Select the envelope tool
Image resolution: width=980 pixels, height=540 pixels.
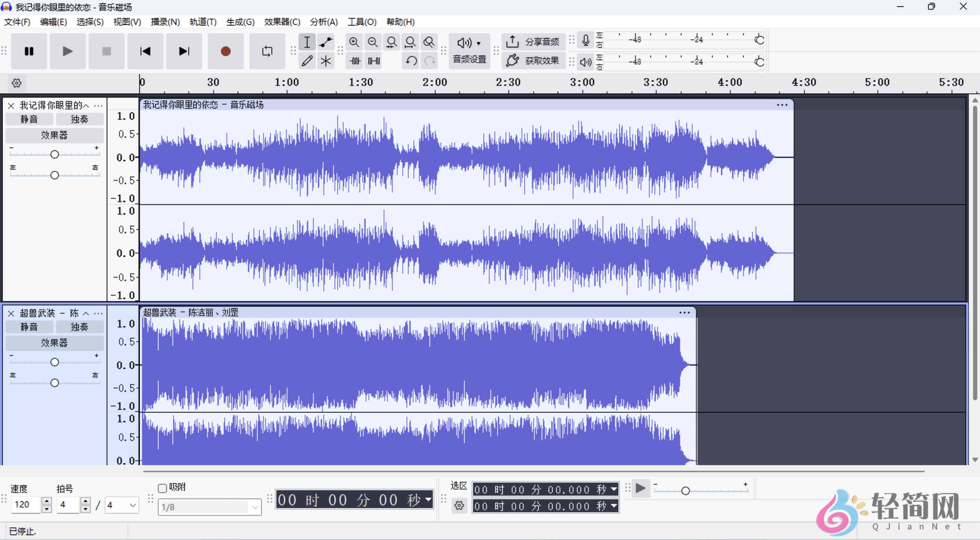point(326,42)
